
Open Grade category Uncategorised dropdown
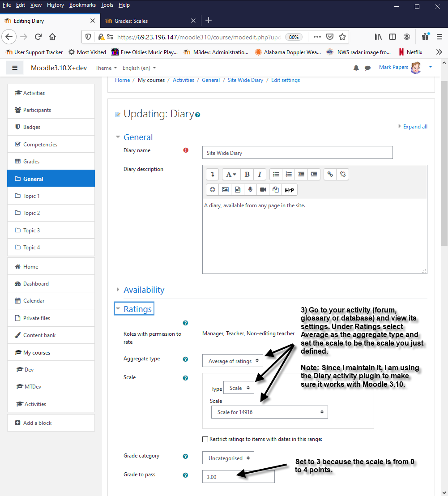click(228, 458)
